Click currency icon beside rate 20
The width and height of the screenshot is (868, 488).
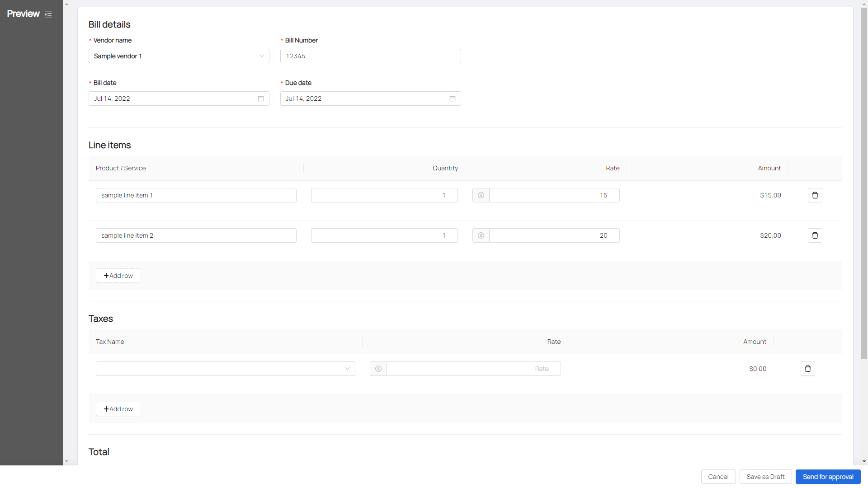pyautogui.click(x=481, y=235)
